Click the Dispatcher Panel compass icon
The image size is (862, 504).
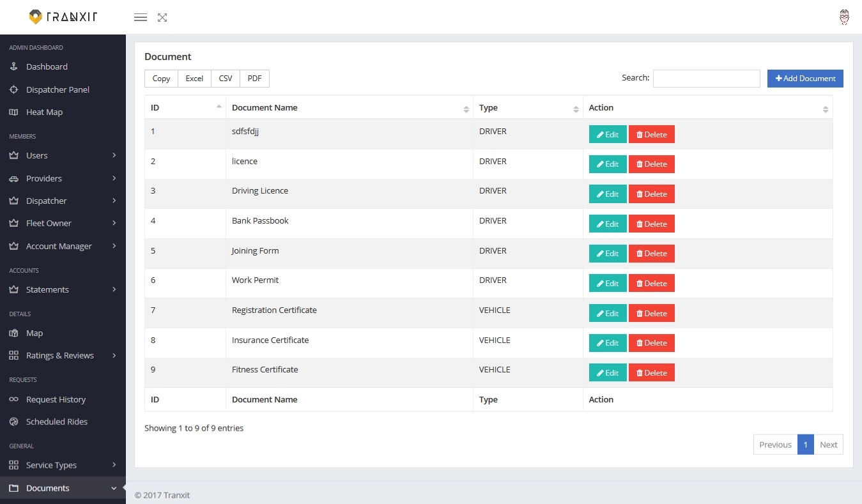pos(14,89)
